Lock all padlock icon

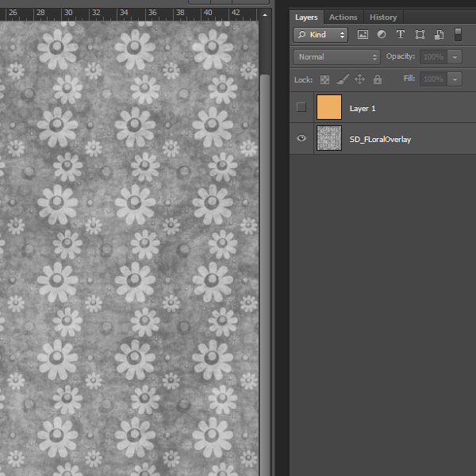coord(378,79)
